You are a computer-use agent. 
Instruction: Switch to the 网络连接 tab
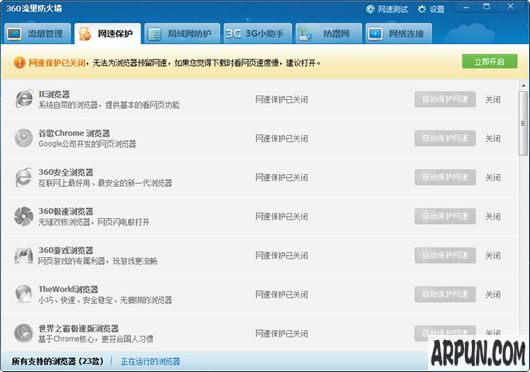coord(399,33)
